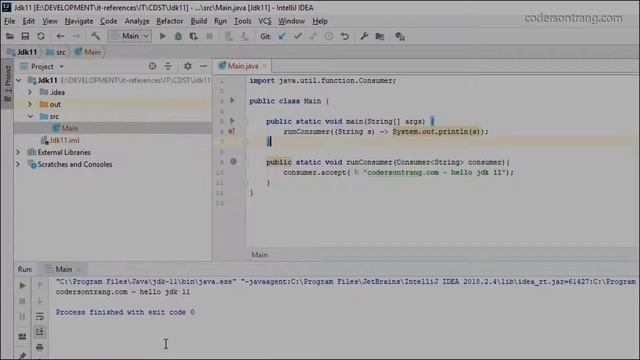Click the Jdk11 breadcrumb in navigation bar
Viewport: 640px width, 360px height.
click(x=23, y=52)
